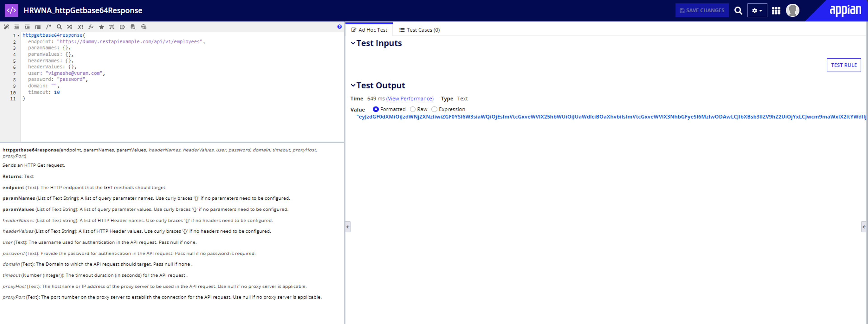The image size is (868, 324).
Task: Click the domain empty string on line 9
Action: 54,86
